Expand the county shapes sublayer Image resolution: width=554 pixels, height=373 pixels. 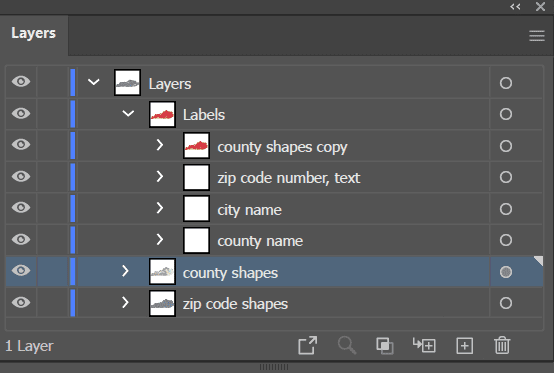pyautogui.click(x=125, y=271)
